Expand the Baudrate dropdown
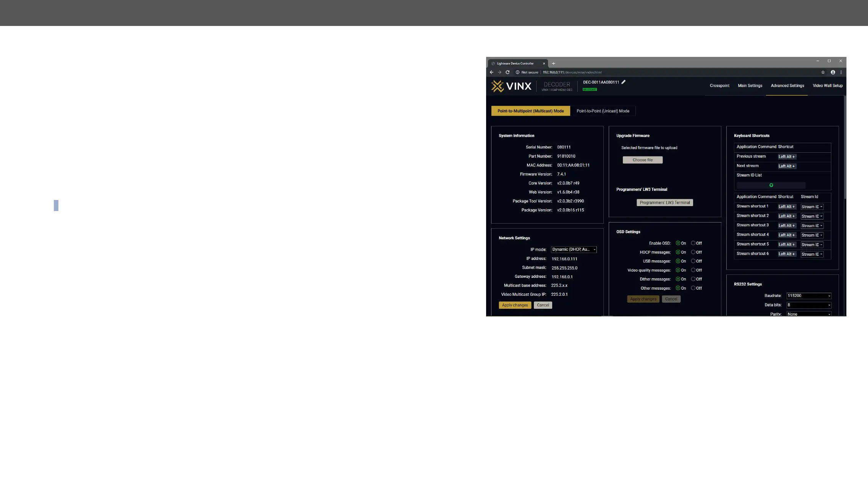Screen dimensions: 868x487 point(808,296)
